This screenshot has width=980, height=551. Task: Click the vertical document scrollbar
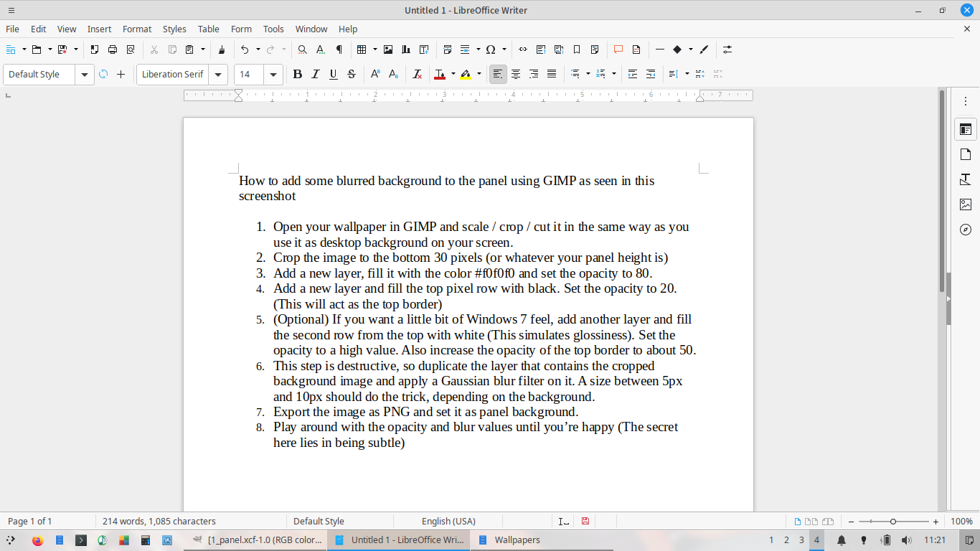coord(942,190)
